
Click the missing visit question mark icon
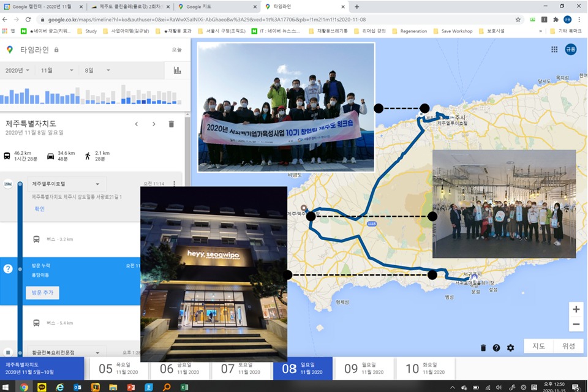[8, 269]
